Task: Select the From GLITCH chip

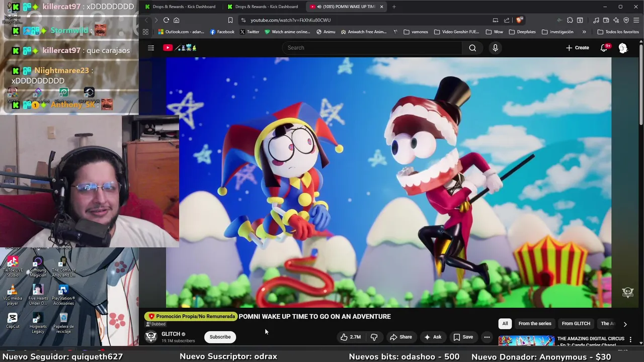Action: point(576,324)
